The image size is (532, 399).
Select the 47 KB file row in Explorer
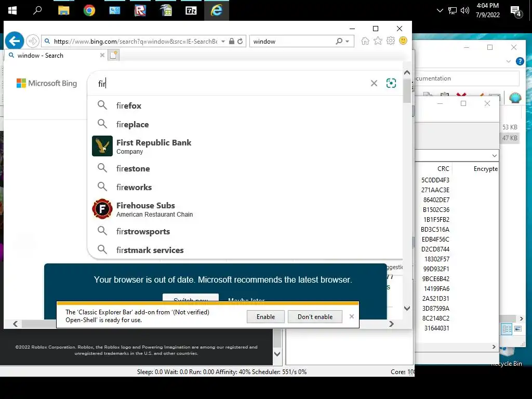(510, 138)
